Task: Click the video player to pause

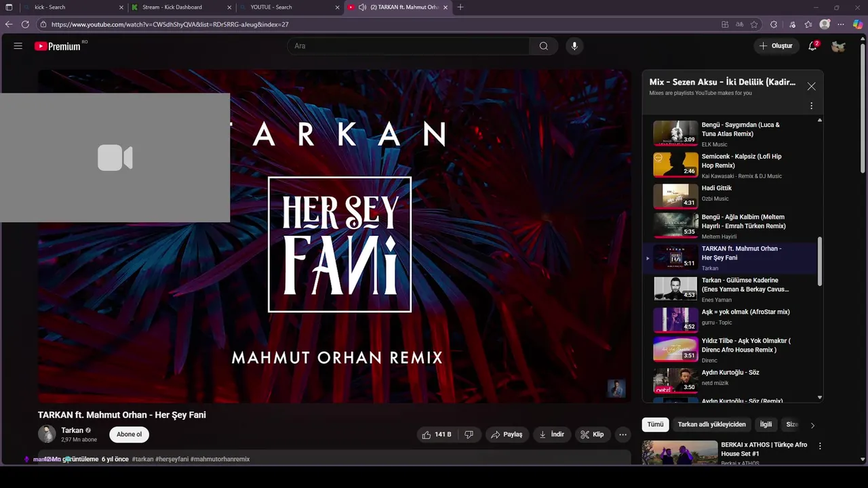Action: [x=334, y=237]
